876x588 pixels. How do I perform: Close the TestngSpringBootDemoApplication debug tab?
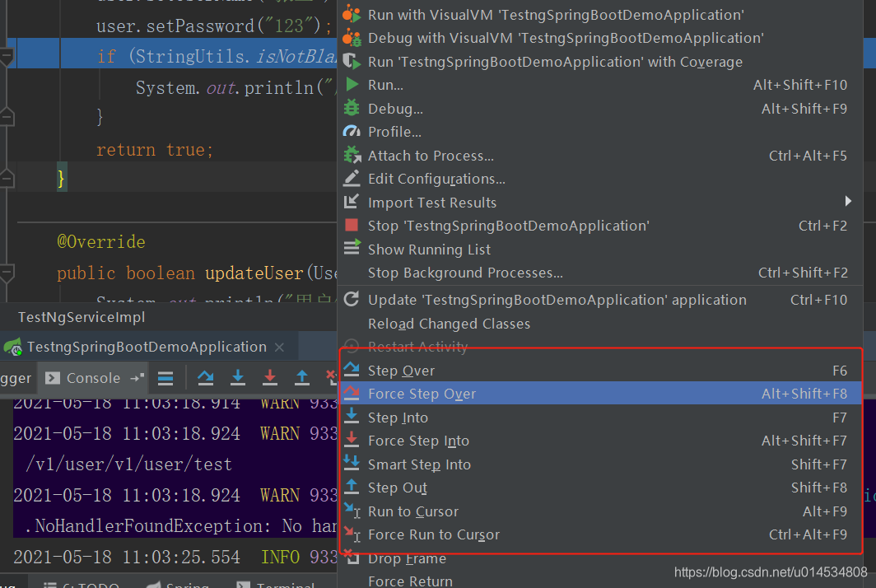pyautogui.click(x=279, y=348)
